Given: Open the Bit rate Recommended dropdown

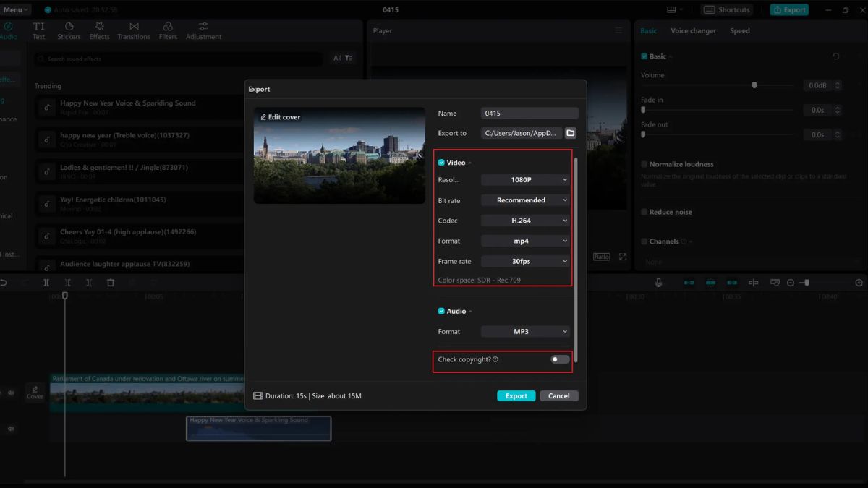Looking at the screenshot, I should [526, 200].
